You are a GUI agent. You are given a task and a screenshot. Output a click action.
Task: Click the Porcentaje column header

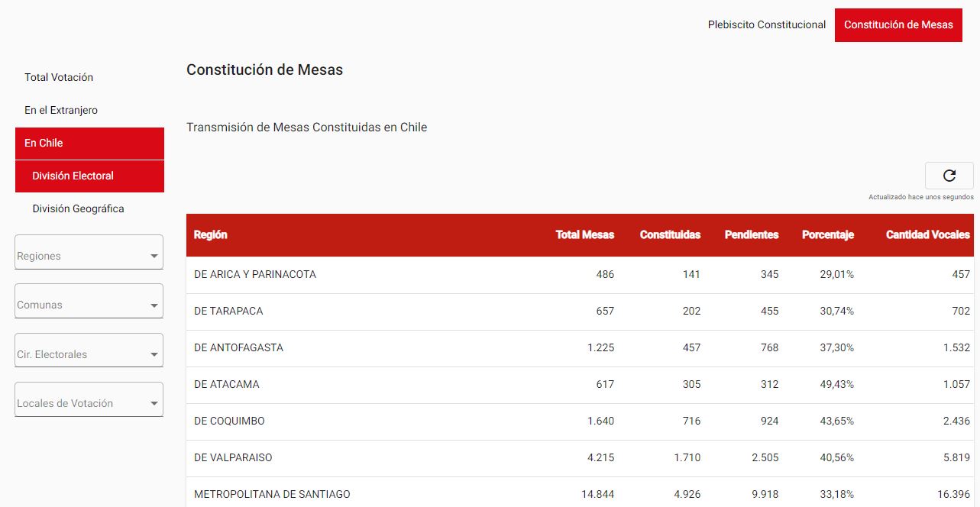[827, 234]
